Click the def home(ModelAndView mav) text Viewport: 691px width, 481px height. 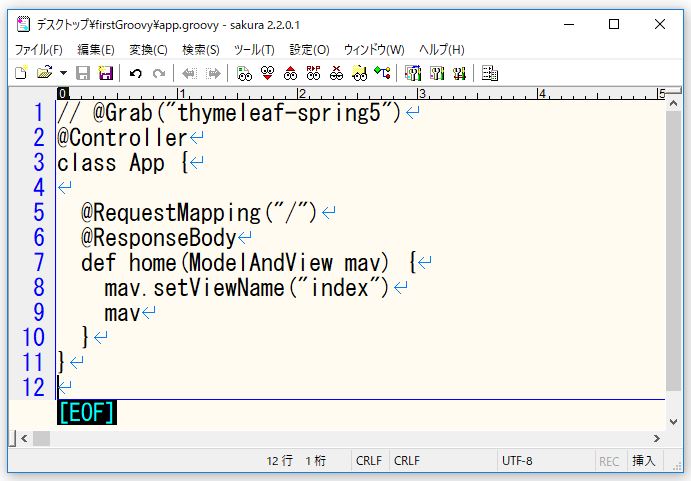235,263
